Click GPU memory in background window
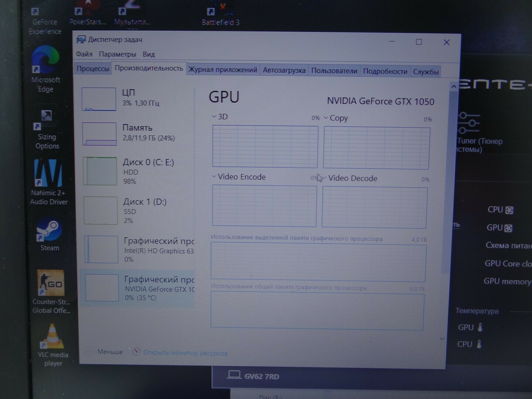Image resolution: width=532 pixels, height=399 pixels. (x=508, y=281)
